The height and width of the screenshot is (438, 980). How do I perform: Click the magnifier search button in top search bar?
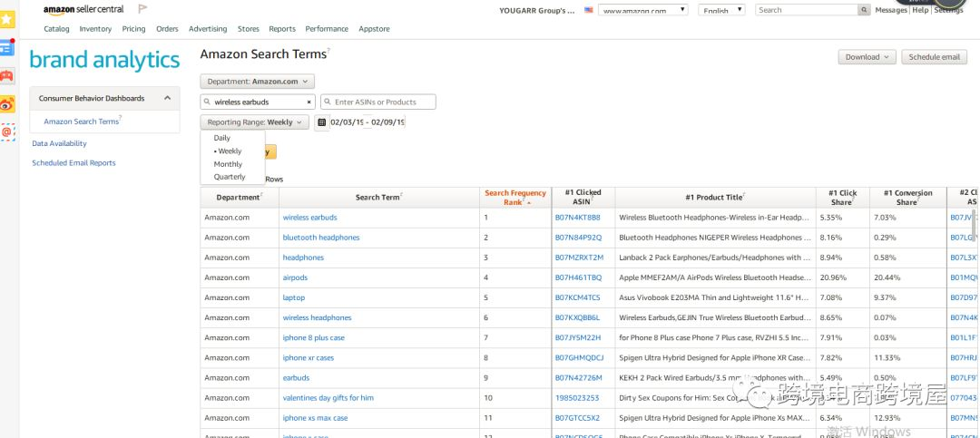tap(864, 10)
